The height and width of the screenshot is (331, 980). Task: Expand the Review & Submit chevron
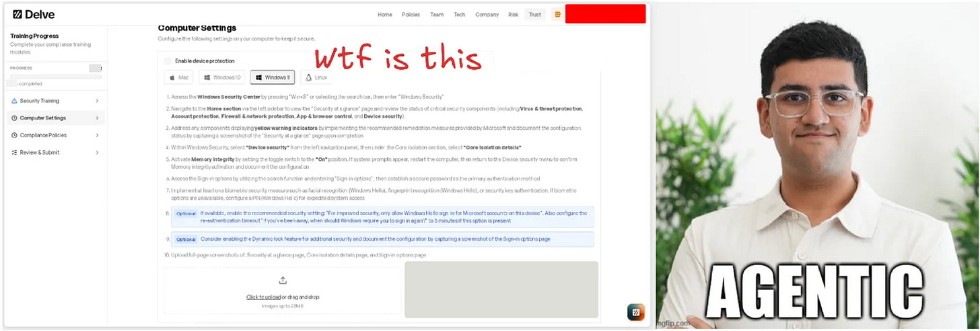[97, 153]
